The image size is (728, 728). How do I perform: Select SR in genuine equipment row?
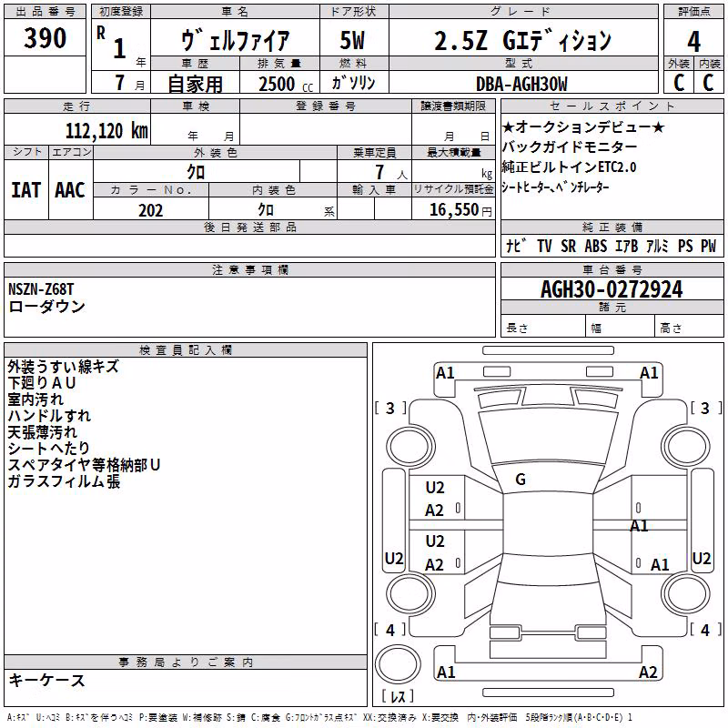[568, 246]
